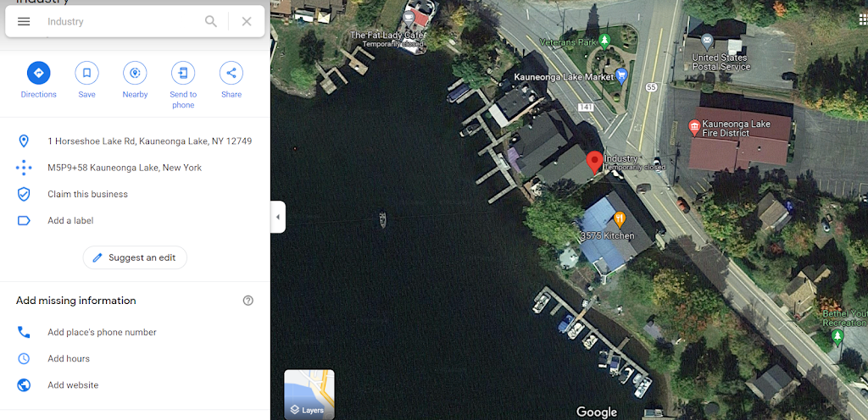Clear the search with X icon

pos(247,21)
